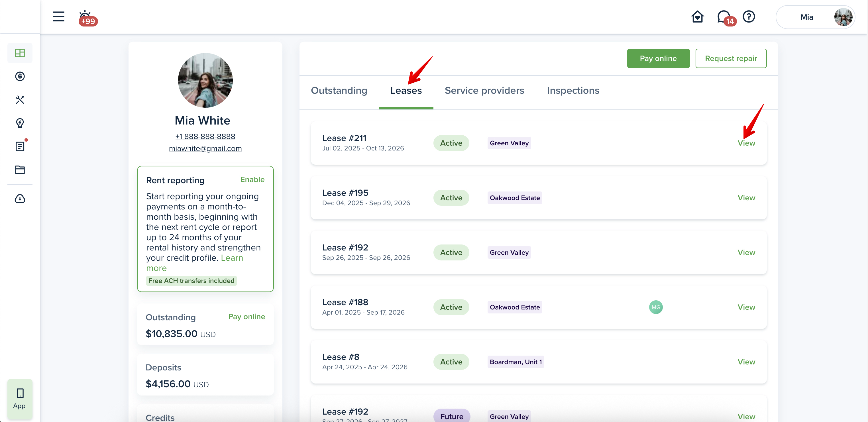Click the cloud download icon in sidebar
Image resolution: width=868 pixels, height=422 pixels.
tap(20, 199)
